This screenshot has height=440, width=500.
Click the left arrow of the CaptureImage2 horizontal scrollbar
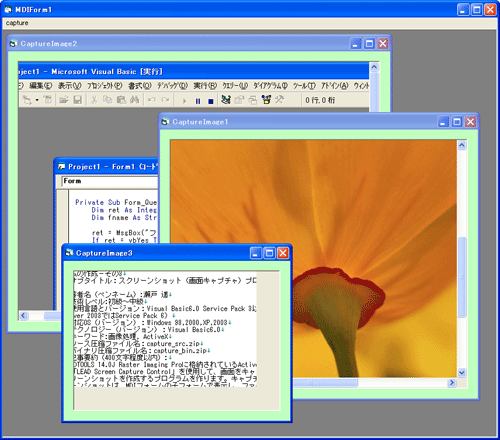[23, 315]
